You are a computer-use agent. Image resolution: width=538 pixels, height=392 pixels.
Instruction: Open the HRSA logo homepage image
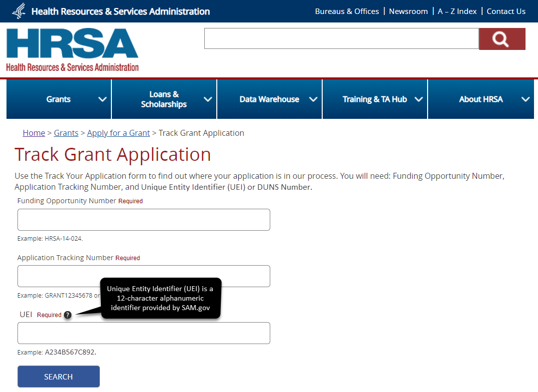pos(72,50)
